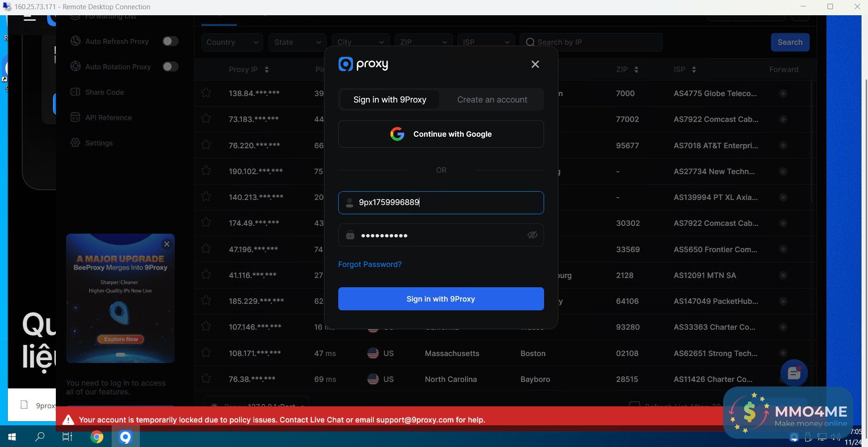Screen dimensions: 868x447
Task: Click the Massachusetts state cell
Action: [452, 353]
